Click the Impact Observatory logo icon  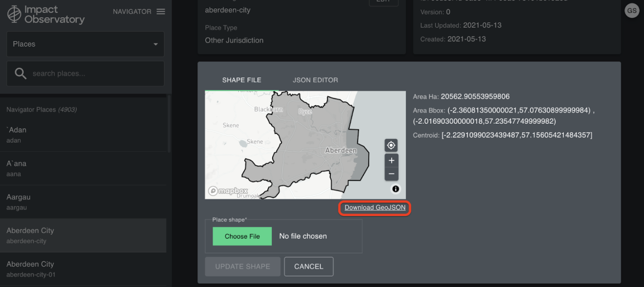click(14, 14)
